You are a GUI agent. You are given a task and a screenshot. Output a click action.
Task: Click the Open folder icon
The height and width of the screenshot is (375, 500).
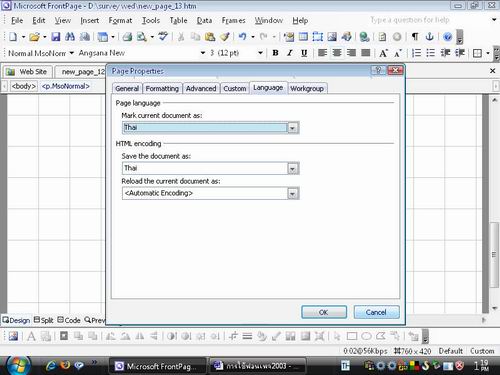[x=34, y=37]
